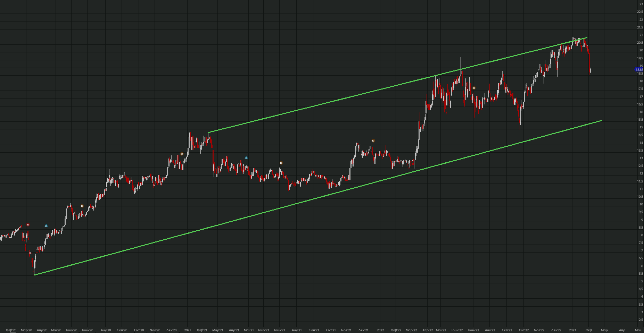The image size is (644, 333).
Task: Click the Σεπ'20 label on time axis
Action: [122, 330]
